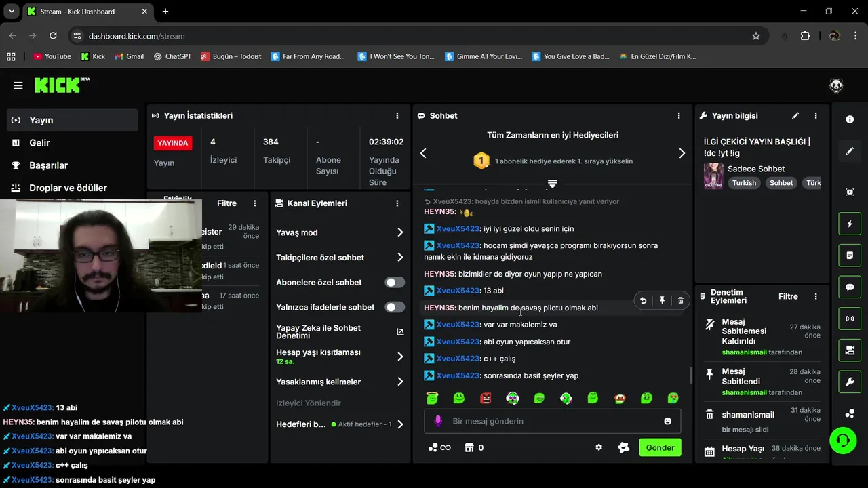The image size is (868, 488).
Task: Open Yayın İstatistikleri three-dot menu
Action: tap(397, 116)
